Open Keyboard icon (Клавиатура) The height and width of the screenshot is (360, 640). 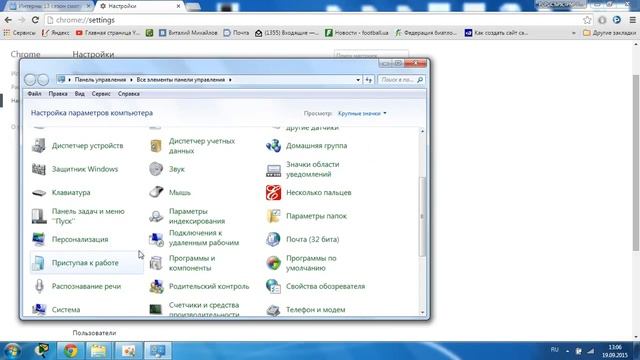(39, 193)
